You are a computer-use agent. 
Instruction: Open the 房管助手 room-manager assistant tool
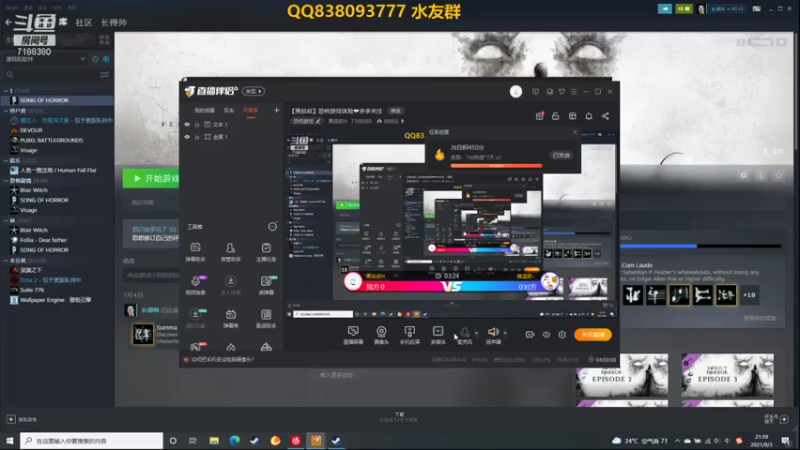point(231,252)
